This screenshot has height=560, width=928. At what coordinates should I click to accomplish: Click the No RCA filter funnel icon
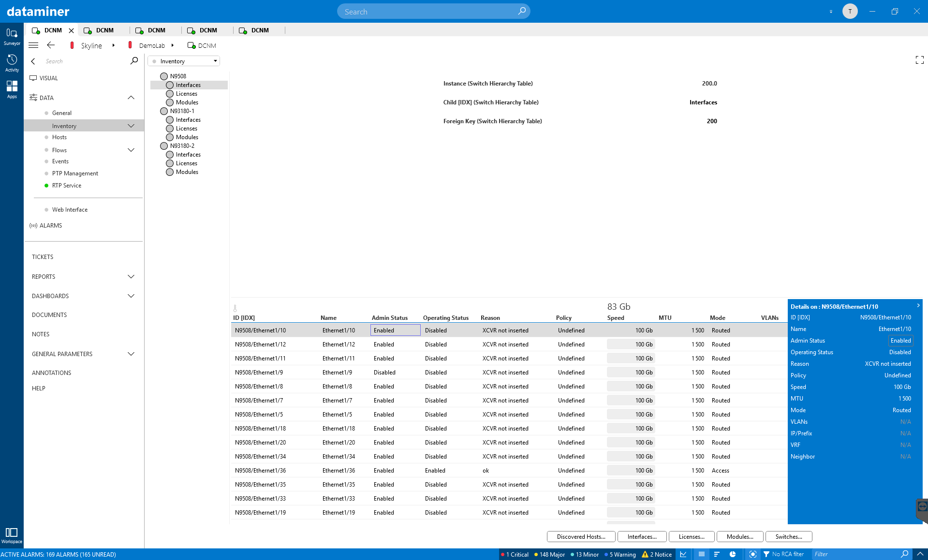766,554
